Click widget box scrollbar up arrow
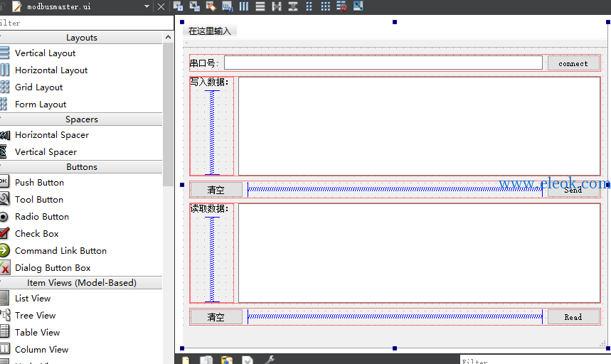 [x=168, y=37]
